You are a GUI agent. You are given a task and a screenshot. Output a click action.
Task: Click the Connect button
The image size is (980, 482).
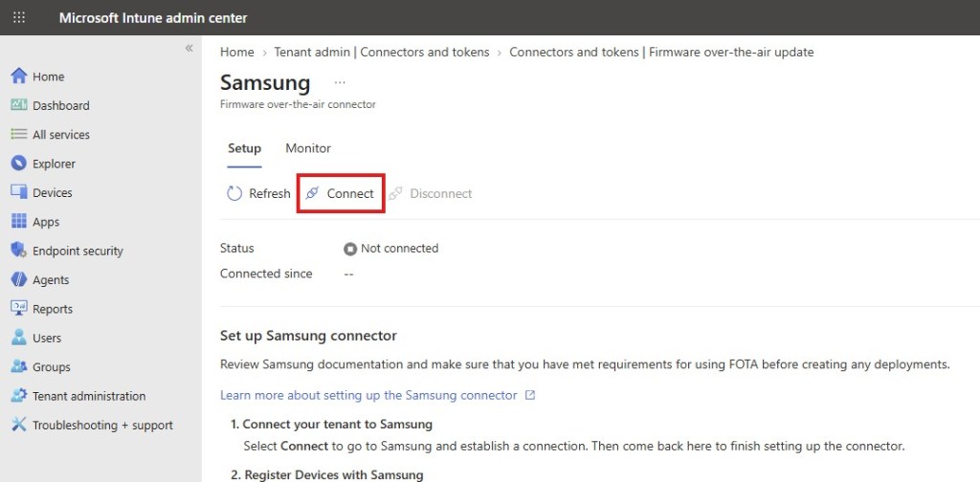(x=341, y=193)
